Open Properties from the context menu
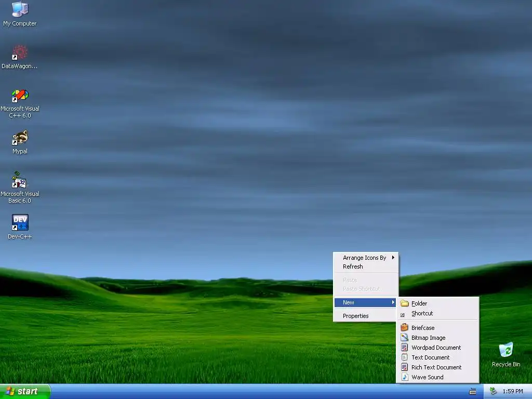The height and width of the screenshot is (399, 532). click(x=366, y=316)
